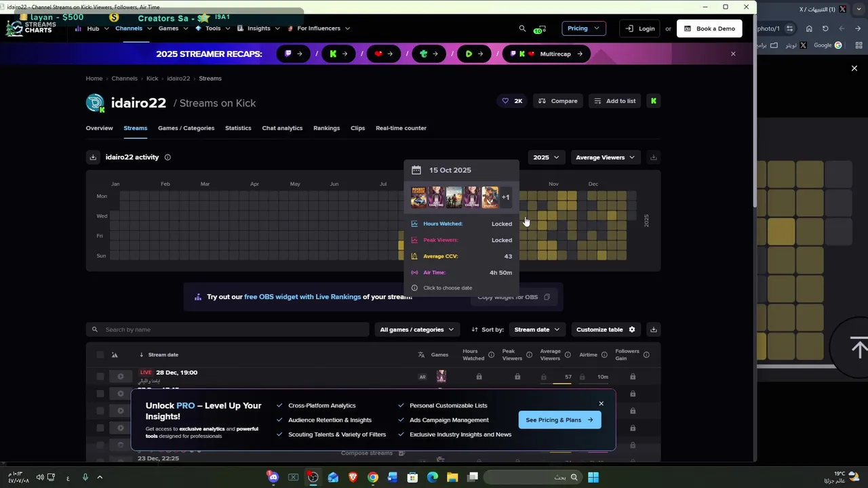Click Book a Demo button
Viewport: 868px width, 488px height.
click(709, 28)
